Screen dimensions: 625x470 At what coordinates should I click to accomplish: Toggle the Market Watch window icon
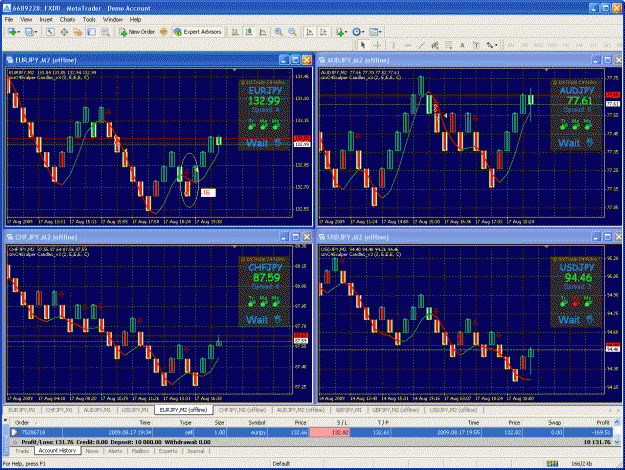click(50, 32)
